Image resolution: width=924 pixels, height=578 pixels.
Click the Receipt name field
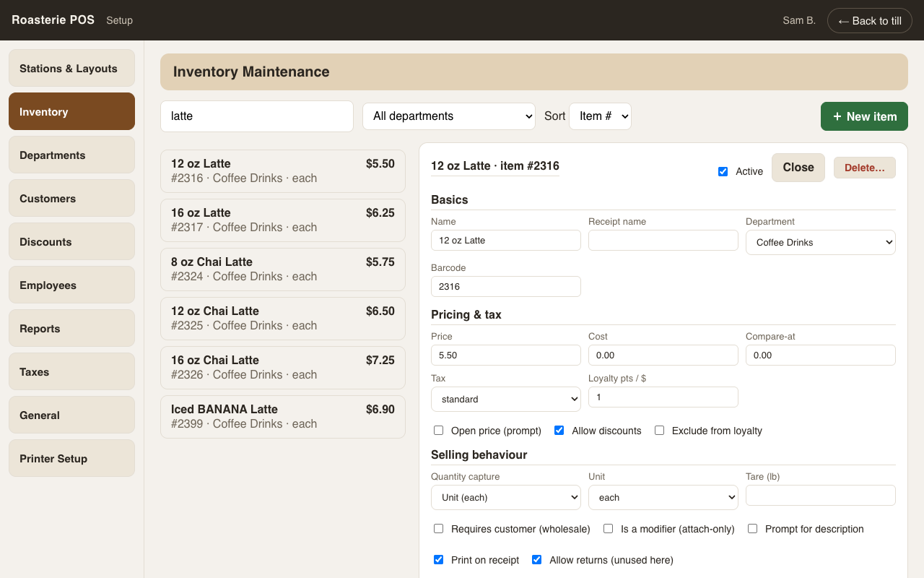point(663,241)
